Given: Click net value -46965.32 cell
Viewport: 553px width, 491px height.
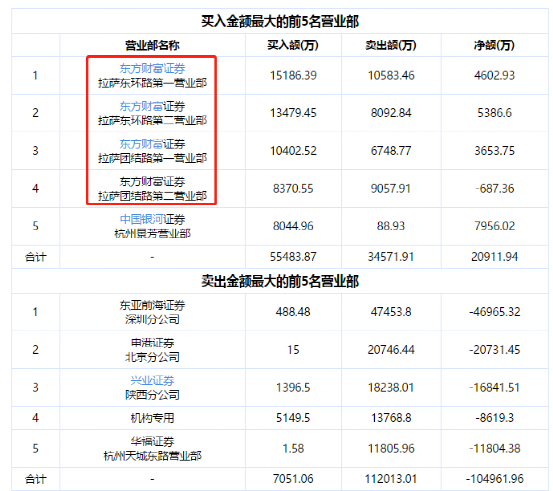Looking at the screenshot, I should 494,312.
